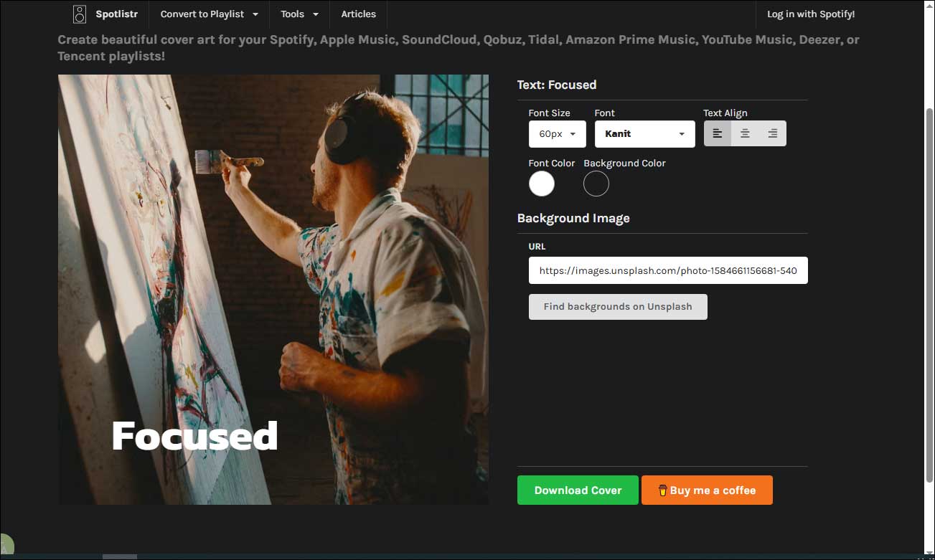
Task: Click Log in with Spotify
Action: (x=811, y=14)
